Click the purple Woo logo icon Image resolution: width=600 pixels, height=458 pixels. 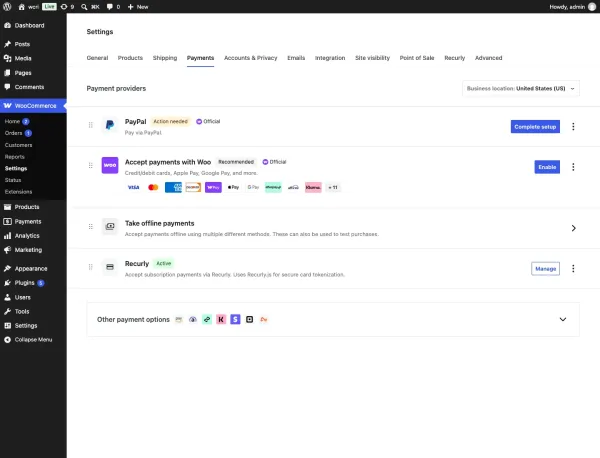[110, 165]
